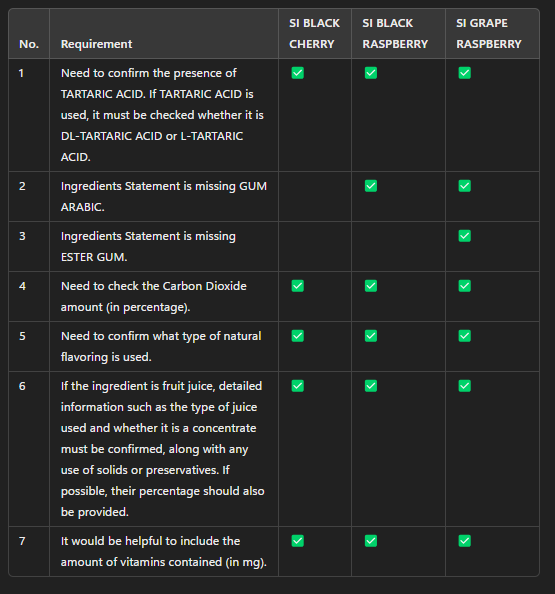Click the row 1 SI BLACK CHERRY checkmark
Viewport: 555px width, 594px height.
tap(297, 73)
